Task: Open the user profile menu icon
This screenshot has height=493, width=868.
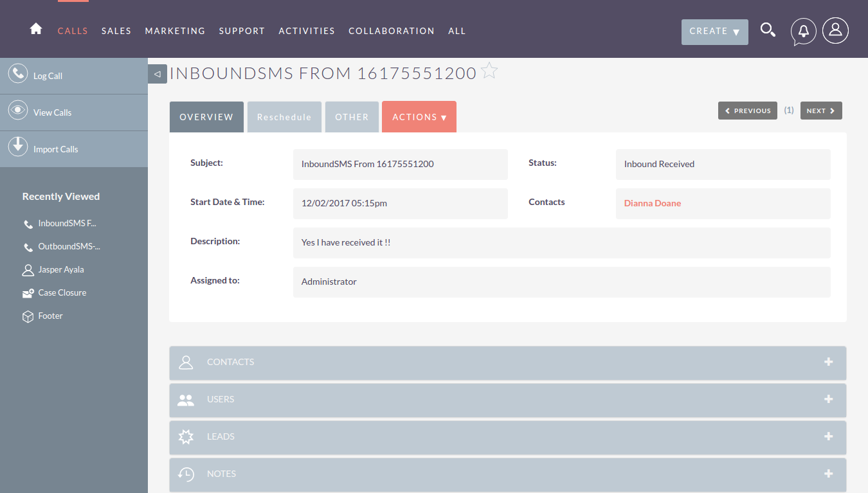Action: (835, 30)
